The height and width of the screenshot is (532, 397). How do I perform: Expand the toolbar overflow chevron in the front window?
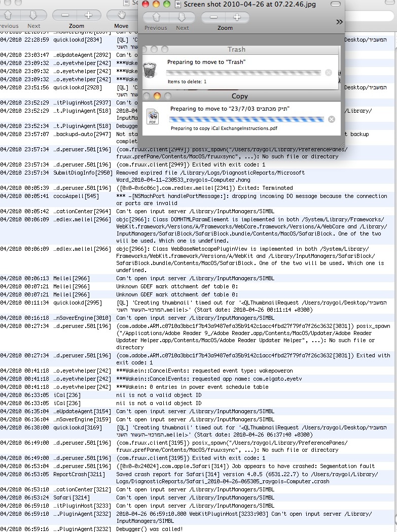click(339, 22)
